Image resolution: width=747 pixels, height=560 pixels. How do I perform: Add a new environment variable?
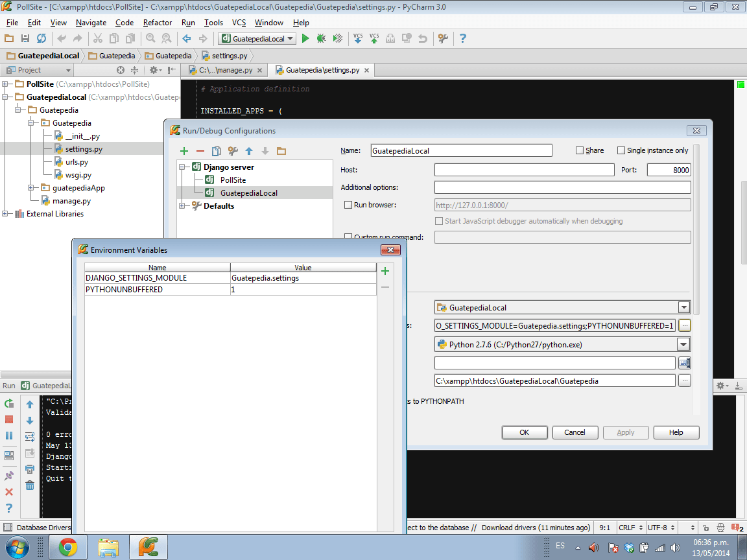[x=385, y=271]
